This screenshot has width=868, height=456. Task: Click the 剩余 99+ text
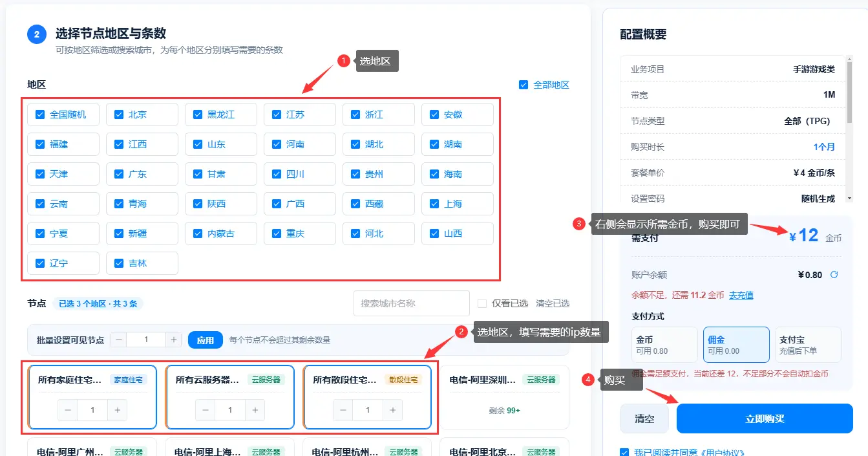point(504,410)
